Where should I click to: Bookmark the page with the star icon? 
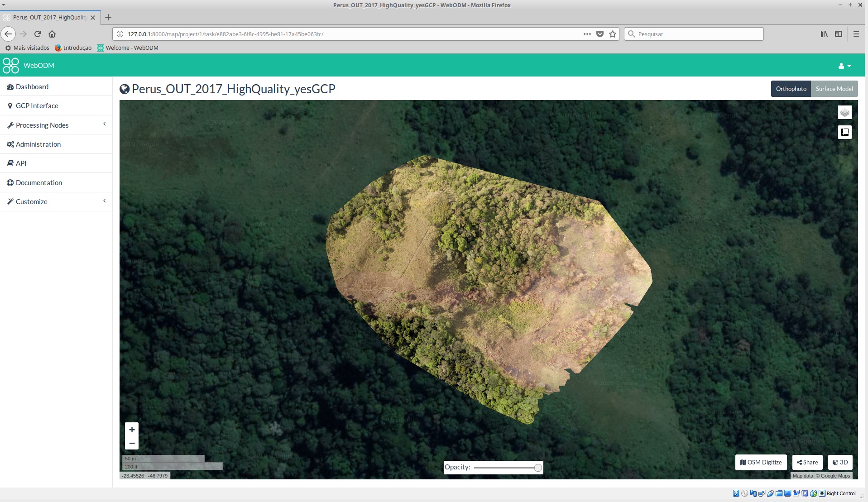click(613, 33)
